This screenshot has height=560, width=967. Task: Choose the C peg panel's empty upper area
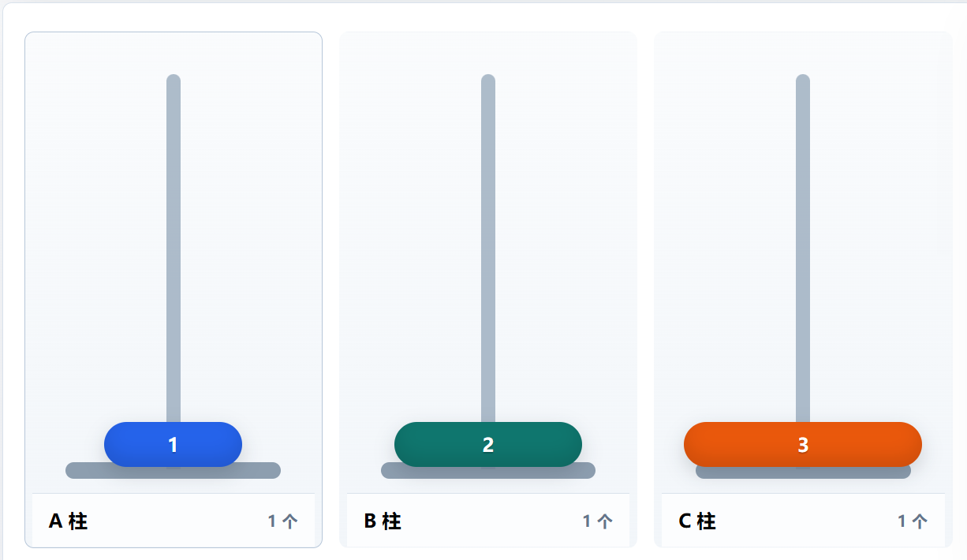(x=726, y=197)
